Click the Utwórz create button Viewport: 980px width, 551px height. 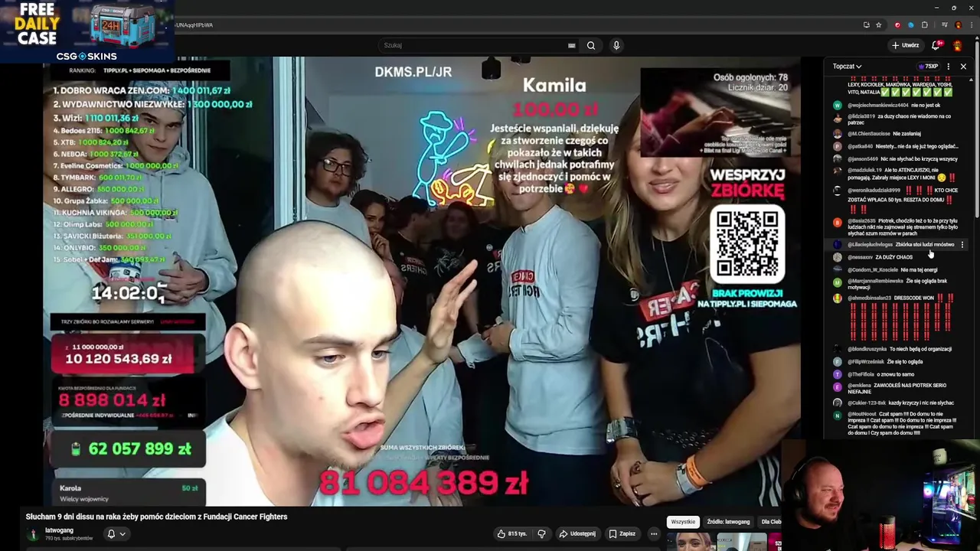coord(905,45)
